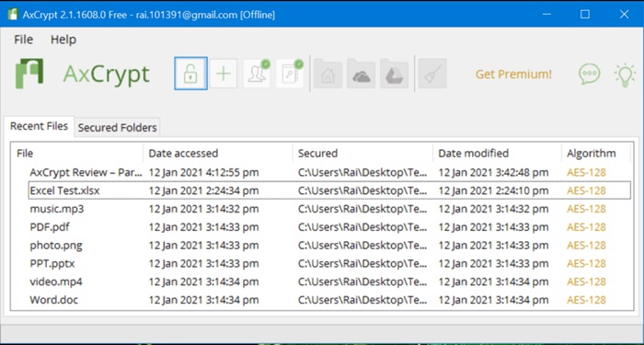
Task: Click the plus icon to add files
Action: [x=224, y=74]
